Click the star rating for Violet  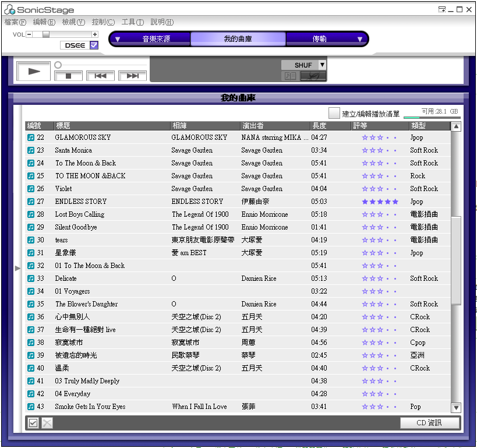380,189
